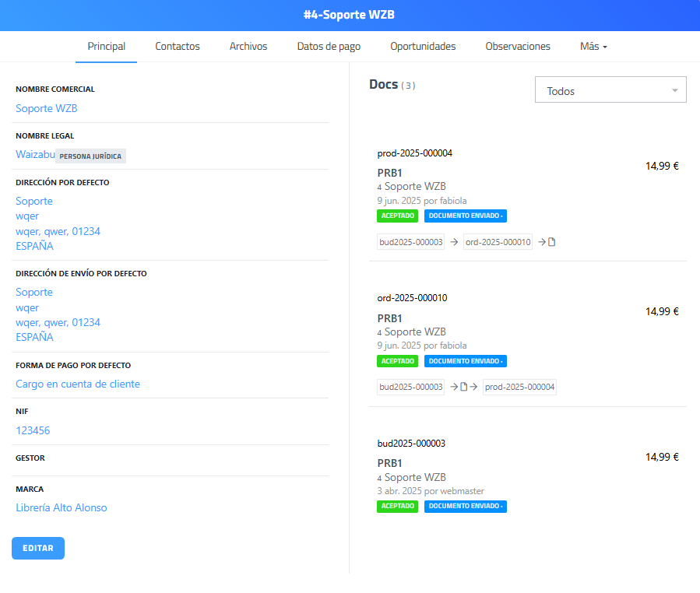Click document icon in prod-2025-000004 chain
This screenshot has height=593, width=700.
[x=552, y=242]
